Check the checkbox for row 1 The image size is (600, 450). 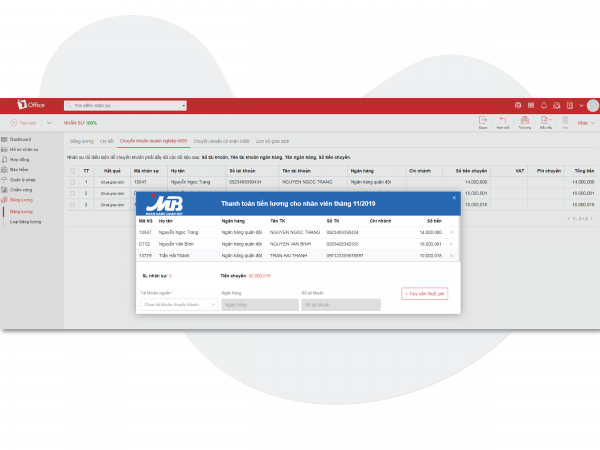click(72, 182)
